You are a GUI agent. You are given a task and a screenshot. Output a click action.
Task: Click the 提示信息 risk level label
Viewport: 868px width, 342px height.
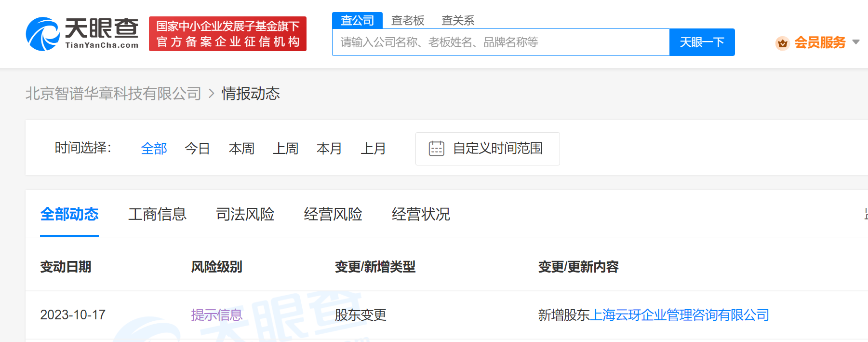click(217, 315)
